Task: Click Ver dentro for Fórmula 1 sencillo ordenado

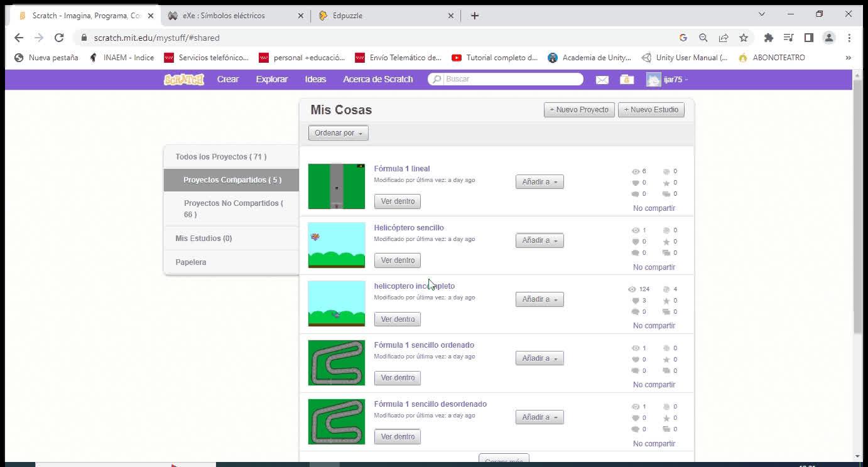Action: tap(398, 378)
